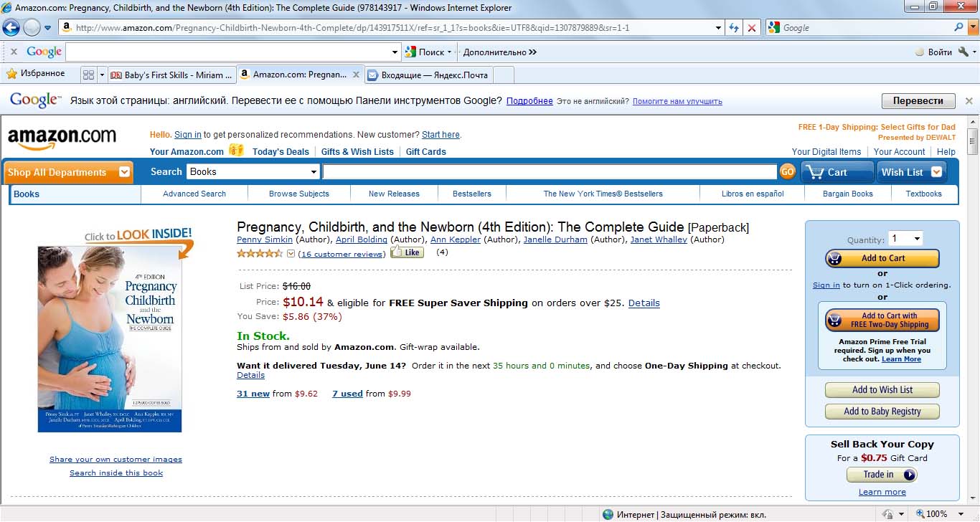Open the Quick Tabs grid view
980x522 pixels.
click(88, 75)
